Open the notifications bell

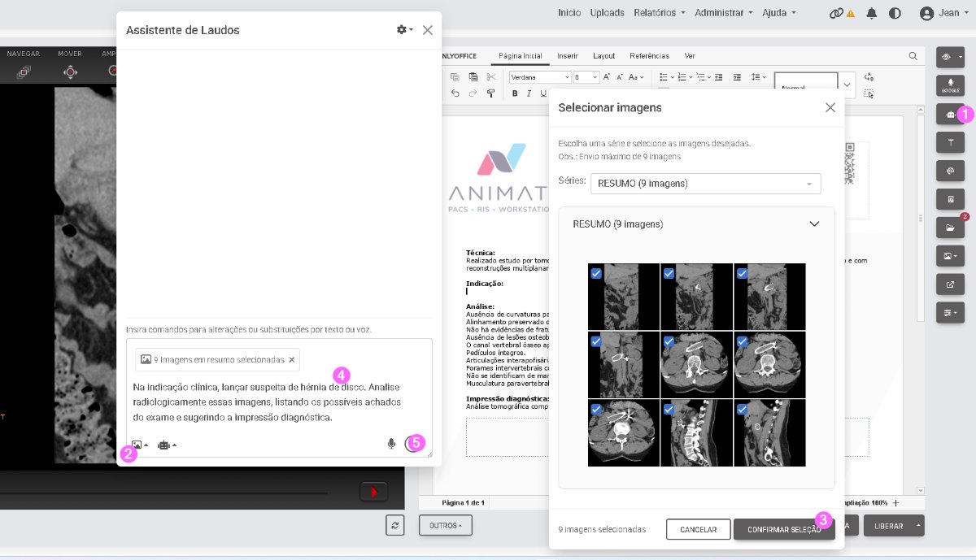tap(872, 13)
